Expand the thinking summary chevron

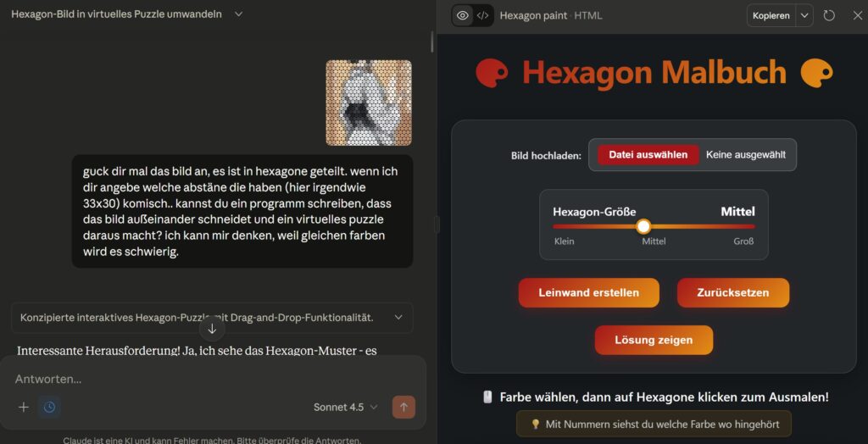398,318
